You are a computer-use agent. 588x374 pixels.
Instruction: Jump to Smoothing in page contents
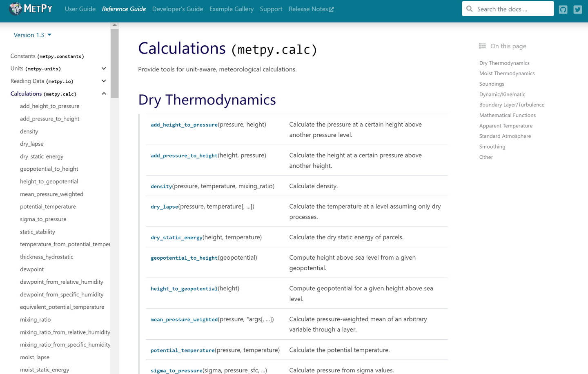pos(492,147)
